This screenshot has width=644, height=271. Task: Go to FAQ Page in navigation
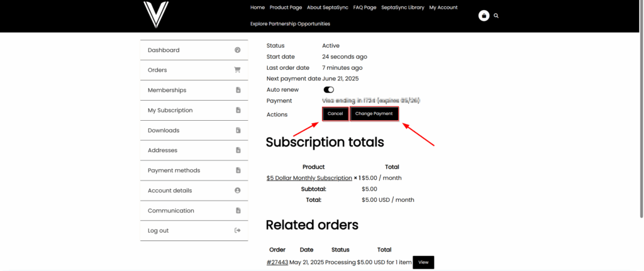coord(365,8)
